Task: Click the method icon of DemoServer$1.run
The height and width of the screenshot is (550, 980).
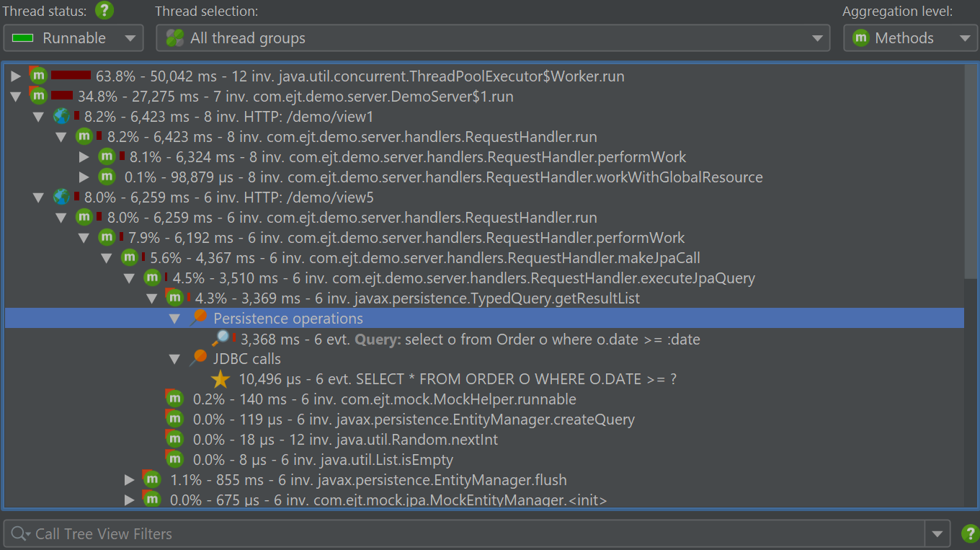Action: click(38, 95)
